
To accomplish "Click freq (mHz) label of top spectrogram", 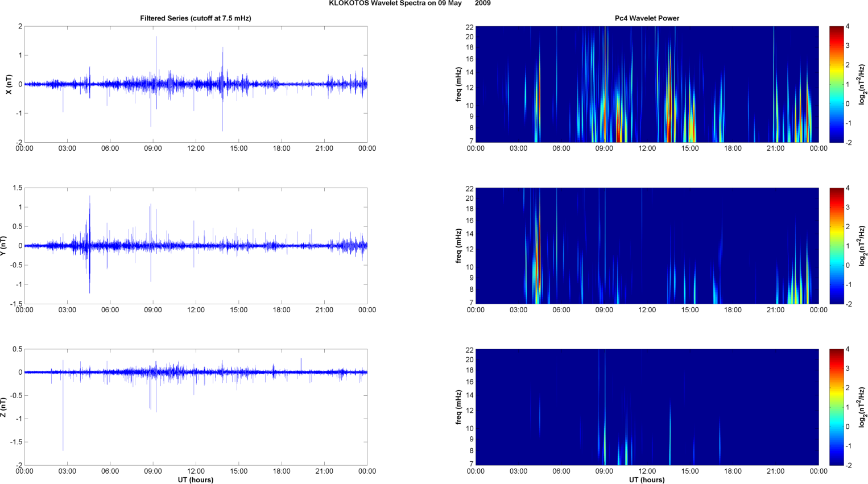I will click(458, 84).
